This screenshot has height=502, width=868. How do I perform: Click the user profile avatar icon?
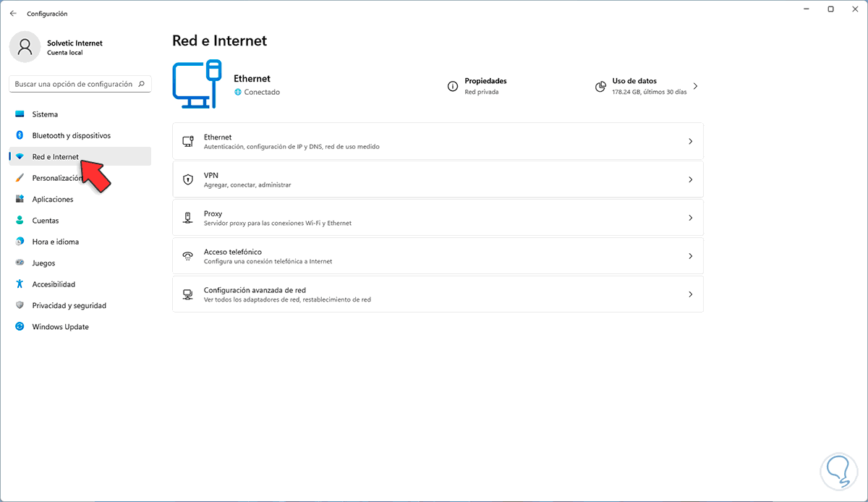click(x=25, y=47)
